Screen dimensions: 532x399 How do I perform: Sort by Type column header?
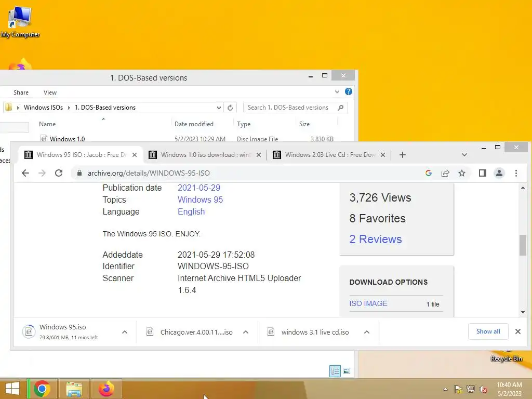pos(244,124)
